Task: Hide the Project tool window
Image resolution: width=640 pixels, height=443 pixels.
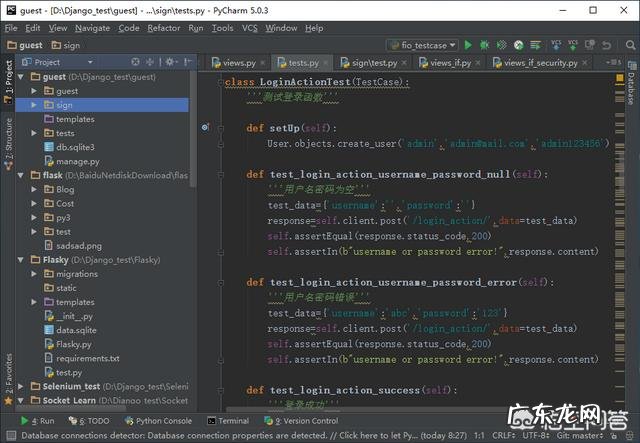Action: (x=187, y=62)
